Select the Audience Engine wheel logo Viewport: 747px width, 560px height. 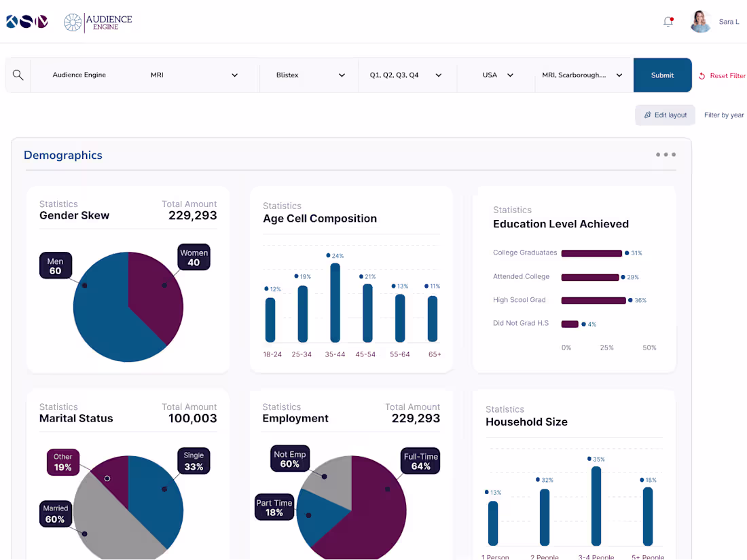click(x=73, y=22)
